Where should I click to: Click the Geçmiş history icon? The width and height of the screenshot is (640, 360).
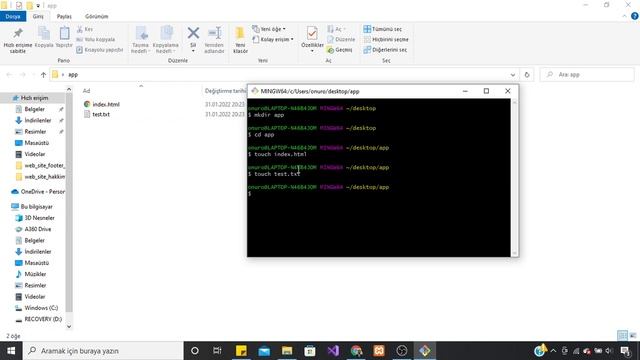[330, 50]
